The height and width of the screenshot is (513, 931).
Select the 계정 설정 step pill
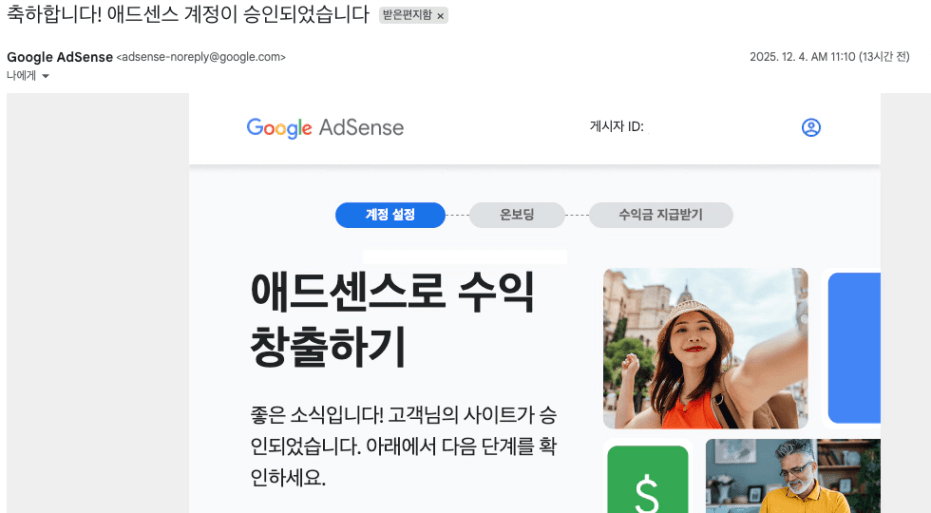(x=390, y=215)
